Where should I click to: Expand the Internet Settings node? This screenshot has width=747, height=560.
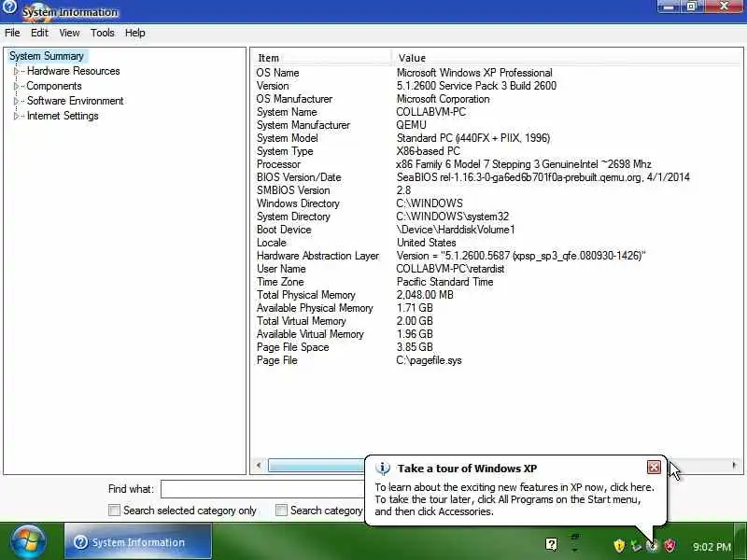16,116
